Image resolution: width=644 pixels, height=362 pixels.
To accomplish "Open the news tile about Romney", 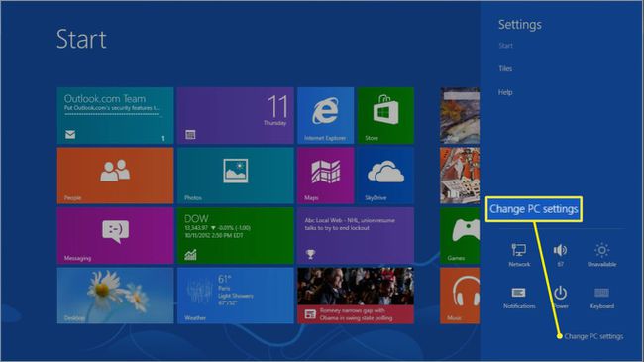I will coord(356,296).
